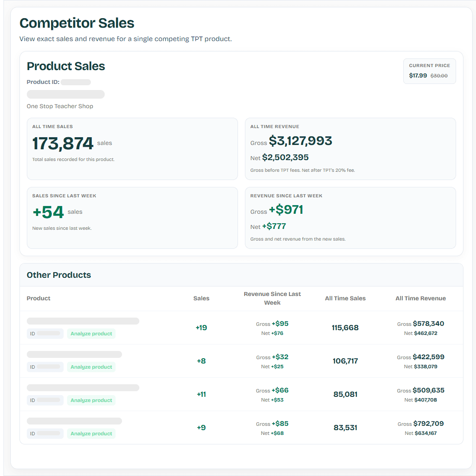Click Analyze product in the 106,717 sales row
This screenshot has width=476, height=476.
91,367
